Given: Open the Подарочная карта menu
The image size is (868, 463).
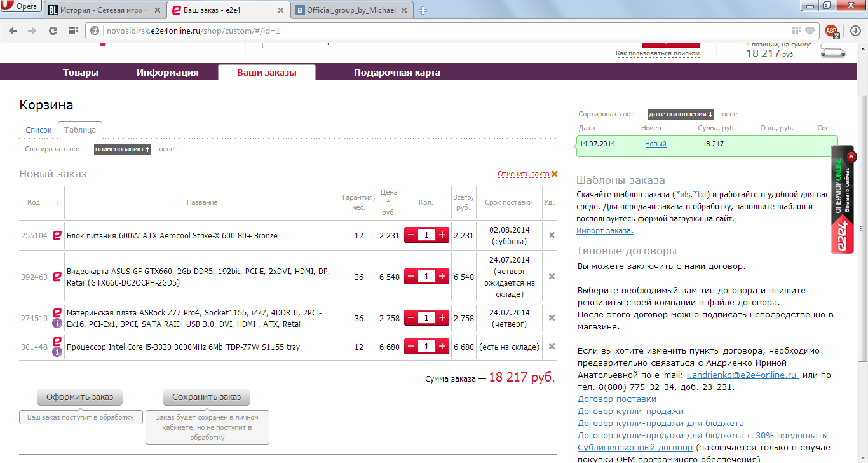Looking at the screenshot, I should [397, 73].
